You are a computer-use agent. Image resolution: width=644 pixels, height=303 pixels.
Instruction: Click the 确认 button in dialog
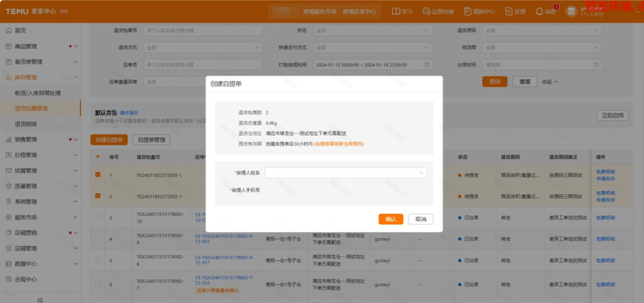pos(391,219)
